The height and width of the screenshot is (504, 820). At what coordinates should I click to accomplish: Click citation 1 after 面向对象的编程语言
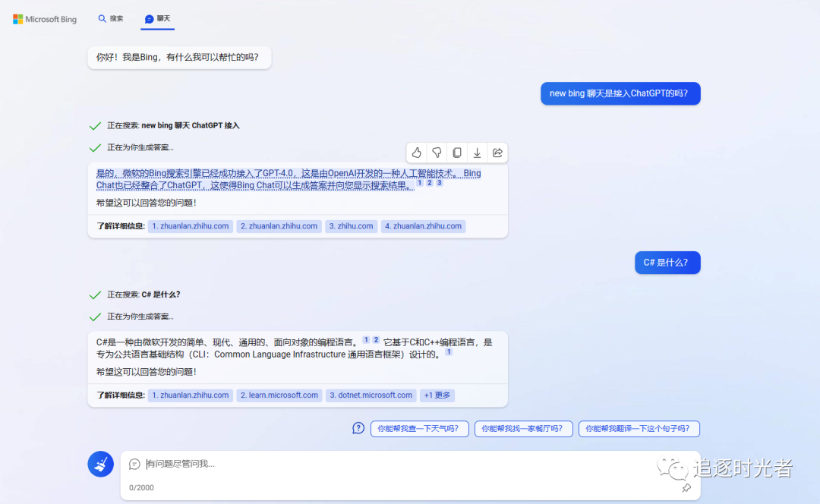point(366,340)
